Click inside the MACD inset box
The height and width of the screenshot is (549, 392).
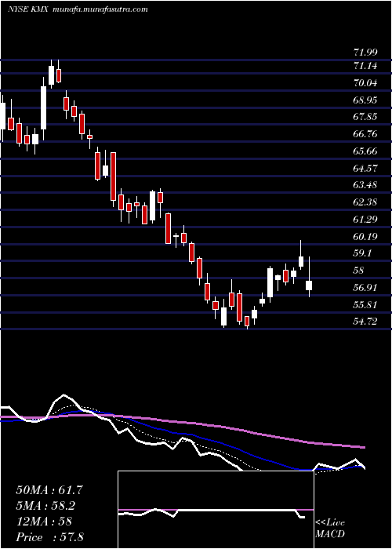pyautogui.click(x=216, y=510)
